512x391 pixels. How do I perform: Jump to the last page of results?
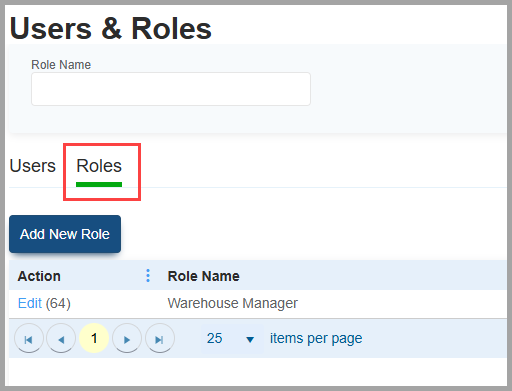[160, 339]
